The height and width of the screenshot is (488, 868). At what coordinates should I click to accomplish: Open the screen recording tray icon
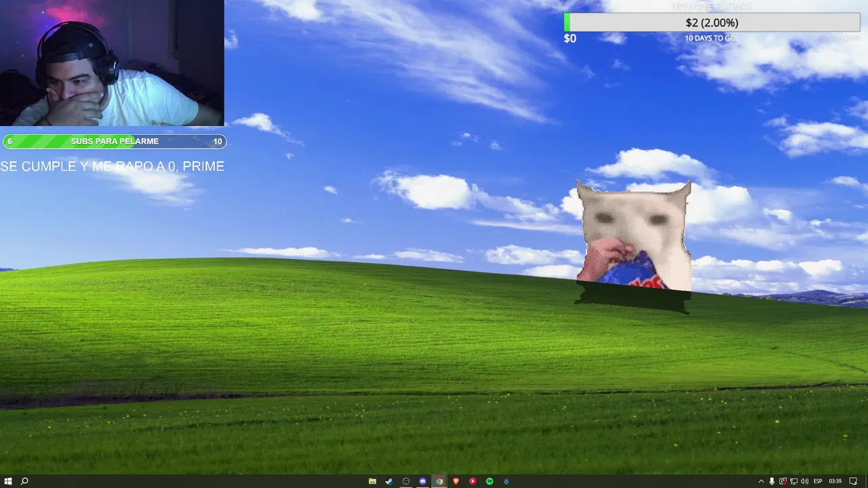[783, 481]
